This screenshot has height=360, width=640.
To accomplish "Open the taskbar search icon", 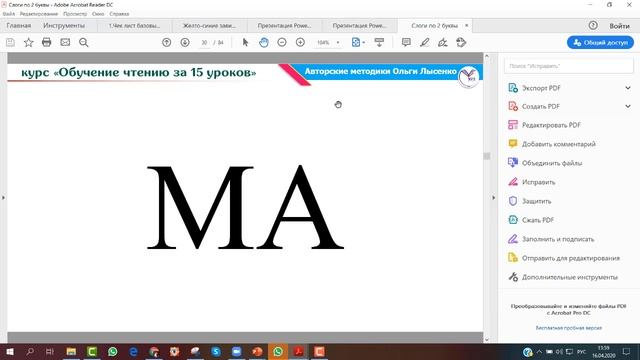I will pos(30,351).
